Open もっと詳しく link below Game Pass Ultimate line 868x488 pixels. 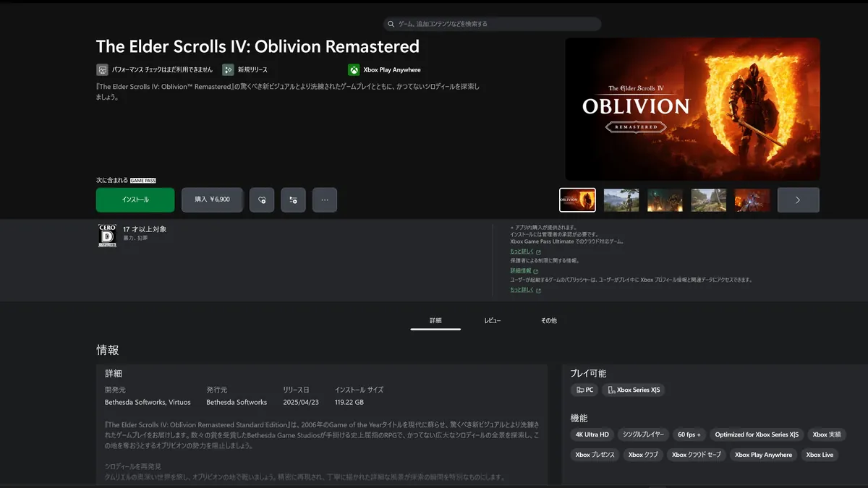(x=525, y=252)
